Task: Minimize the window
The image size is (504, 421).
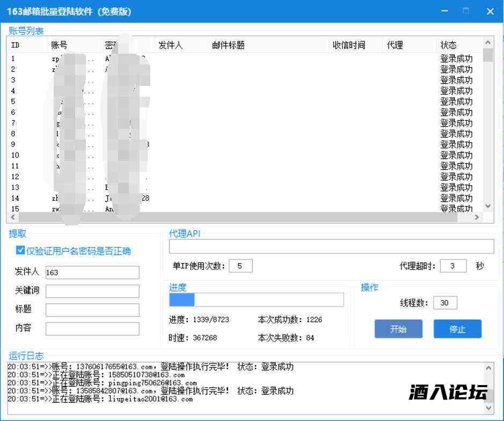Action: (x=445, y=11)
